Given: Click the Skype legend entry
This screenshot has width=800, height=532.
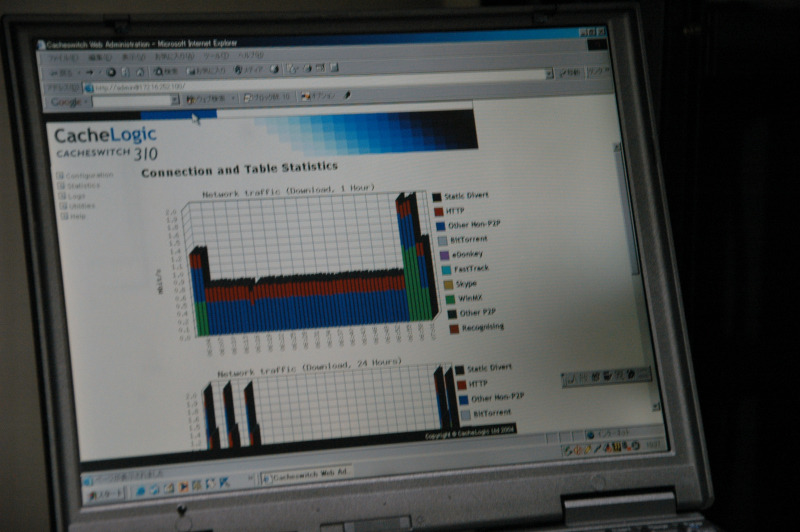Looking at the screenshot, I should pyautogui.click(x=460, y=284).
